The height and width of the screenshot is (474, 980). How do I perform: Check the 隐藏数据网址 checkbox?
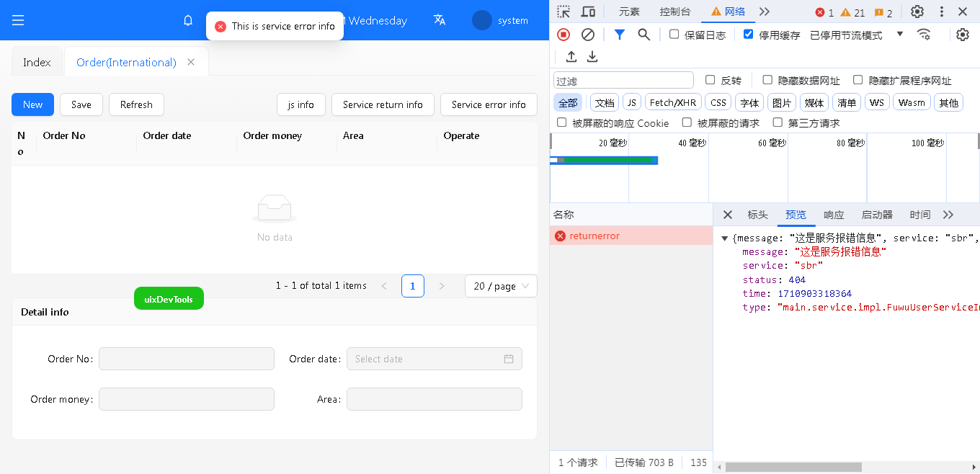[x=767, y=80]
